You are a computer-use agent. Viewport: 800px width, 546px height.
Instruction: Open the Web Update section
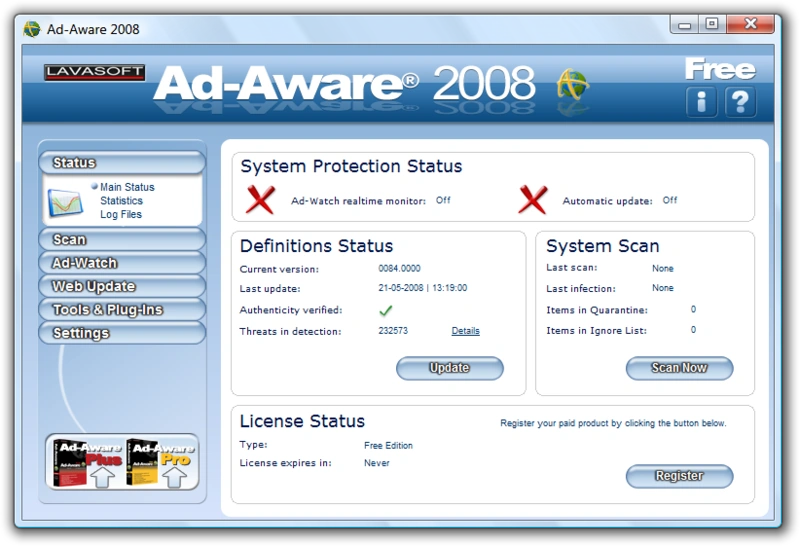point(122,286)
